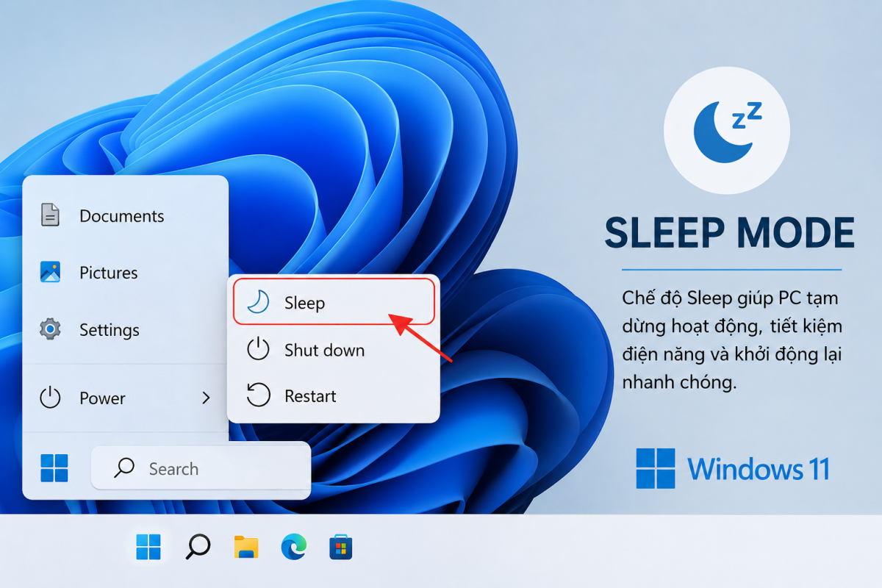
Task: Open Pictures from the Start menu
Action: 125,273
